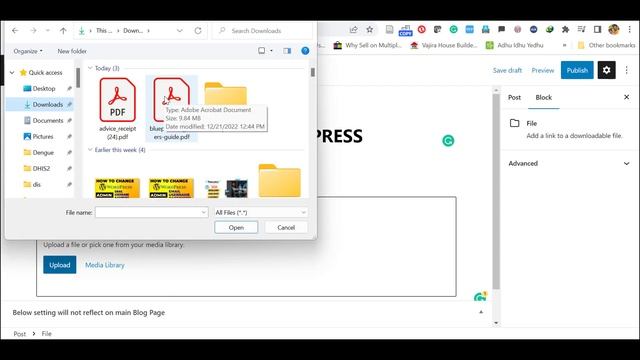Screen dimensions: 640x360
Task: Go up one folder level
Action: coord(63,31)
